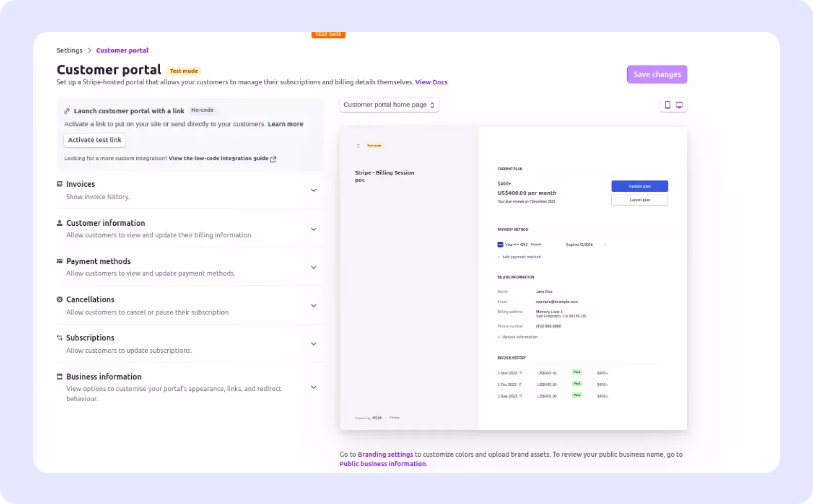Expand the Payment methods chevron

point(314,267)
